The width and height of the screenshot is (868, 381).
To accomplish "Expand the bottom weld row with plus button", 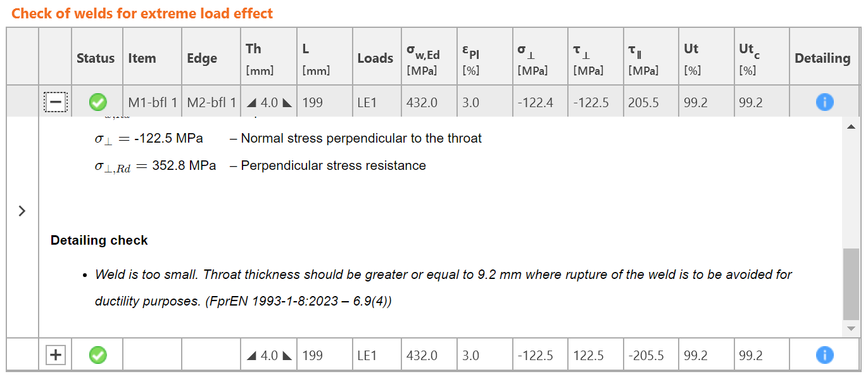I will coord(56,355).
